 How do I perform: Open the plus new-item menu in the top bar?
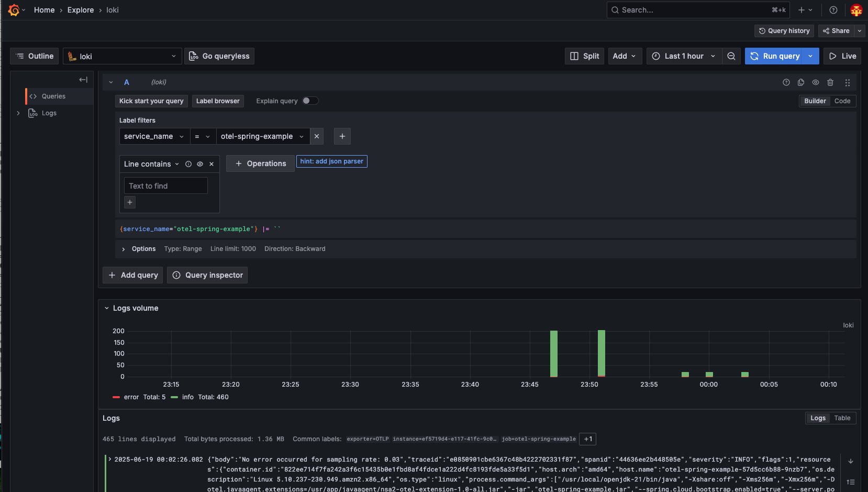pos(805,10)
